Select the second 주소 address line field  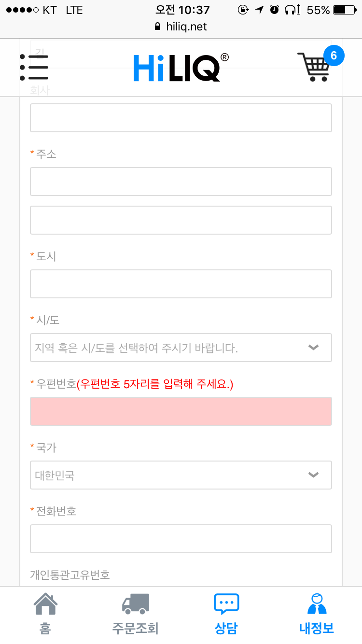pos(181,220)
